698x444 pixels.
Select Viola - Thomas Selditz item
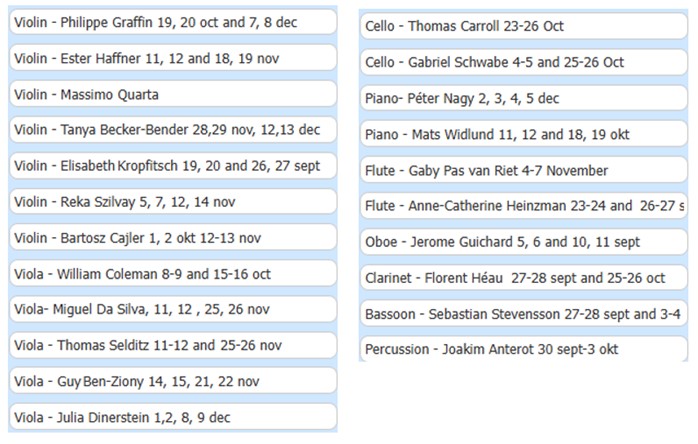click(173, 345)
